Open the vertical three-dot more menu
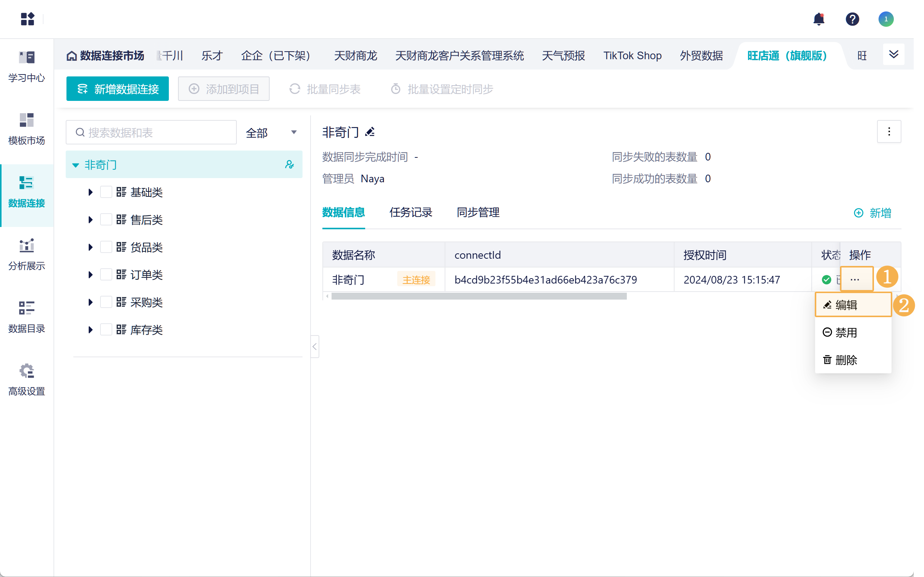This screenshot has width=924, height=577. click(x=889, y=132)
